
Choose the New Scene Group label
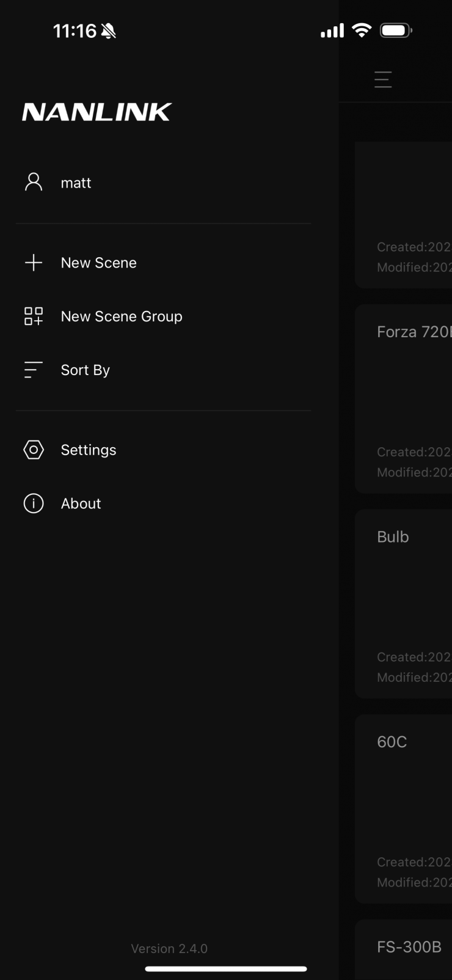[122, 316]
